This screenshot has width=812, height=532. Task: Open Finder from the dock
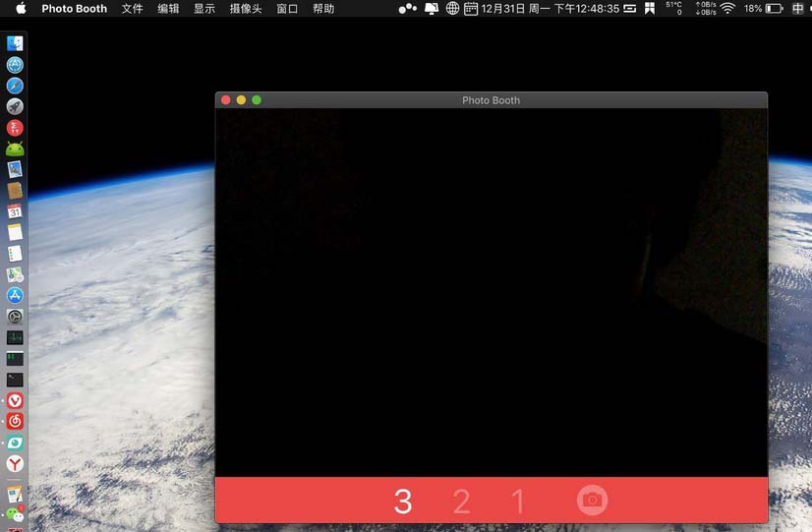tap(15, 44)
